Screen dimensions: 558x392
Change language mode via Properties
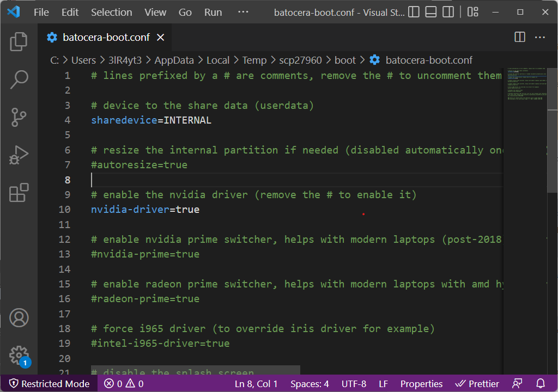click(x=421, y=383)
